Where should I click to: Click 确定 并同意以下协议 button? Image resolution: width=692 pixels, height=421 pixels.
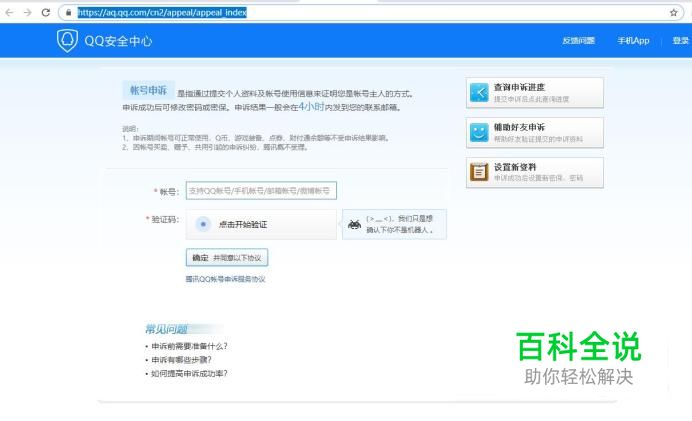point(227,258)
